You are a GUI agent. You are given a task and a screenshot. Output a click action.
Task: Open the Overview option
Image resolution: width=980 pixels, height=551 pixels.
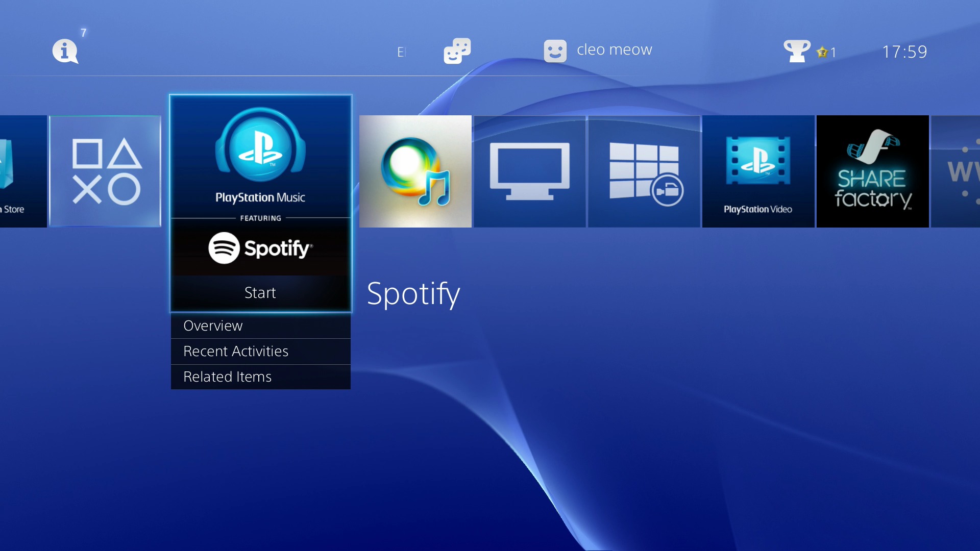click(x=260, y=325)
